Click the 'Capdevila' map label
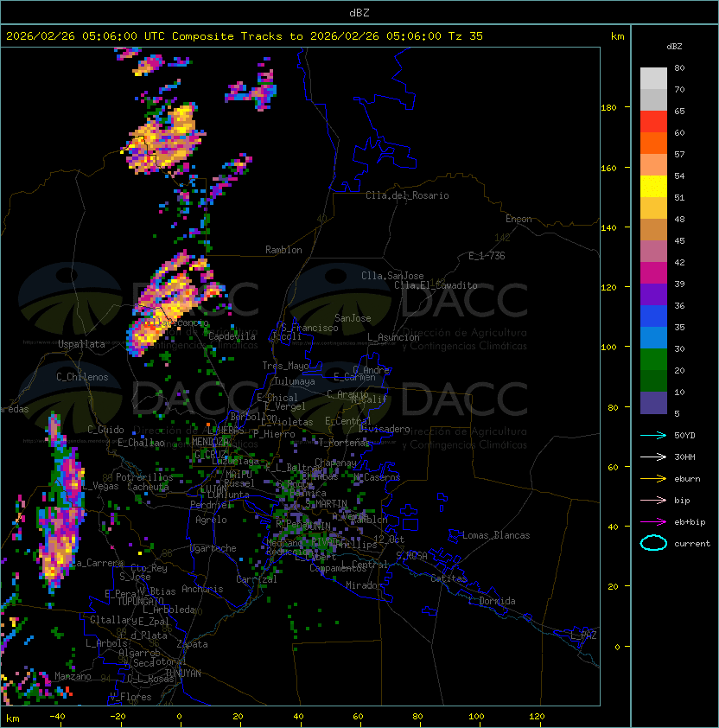This screenshot has width=719, height=728. coord(232,336)
